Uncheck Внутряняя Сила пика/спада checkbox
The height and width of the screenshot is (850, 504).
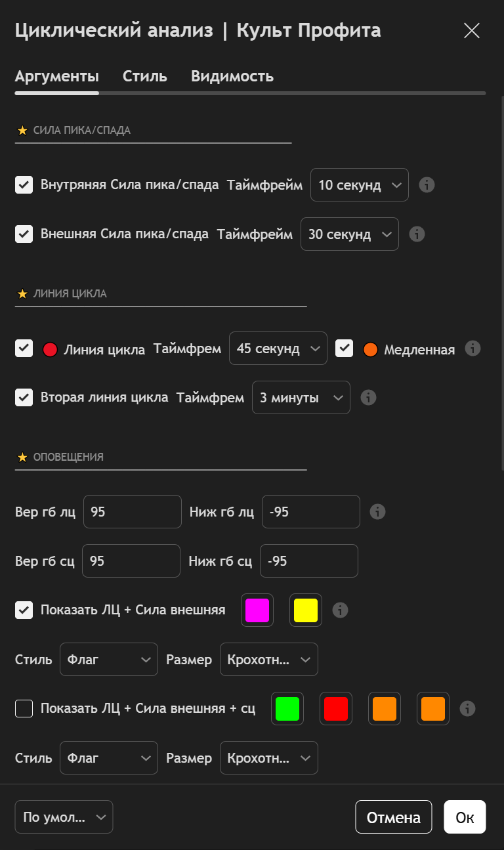(x=24, y=185)
